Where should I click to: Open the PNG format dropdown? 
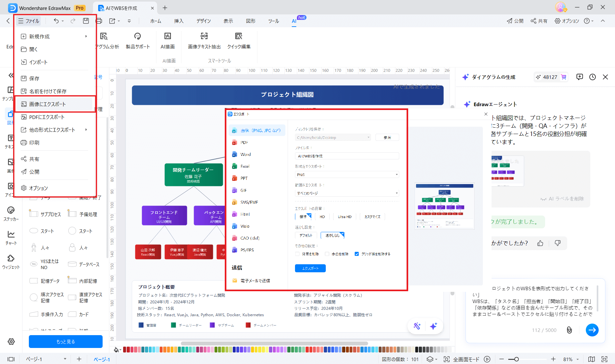[x=347, y=174]
